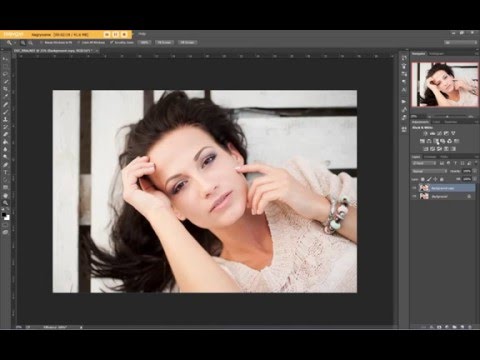
Task: Switch to the Channels tab
Action: click(x=430, y=157)
